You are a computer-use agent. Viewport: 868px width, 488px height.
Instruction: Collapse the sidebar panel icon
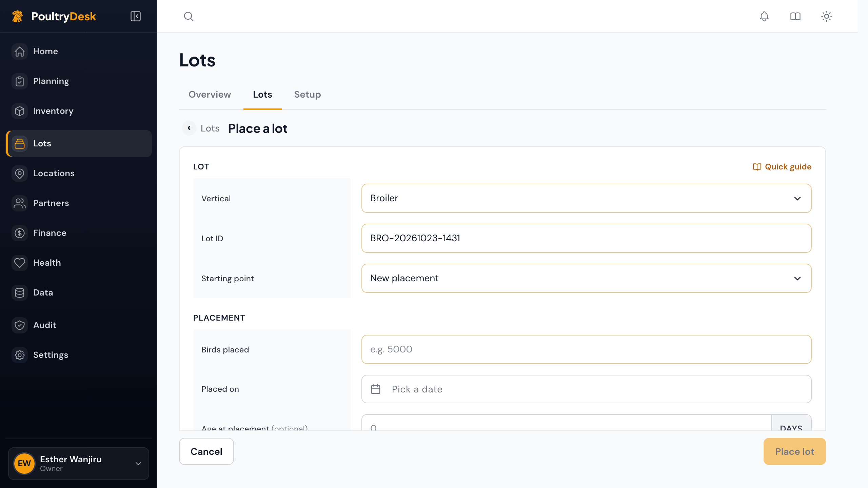pos(136,16)
